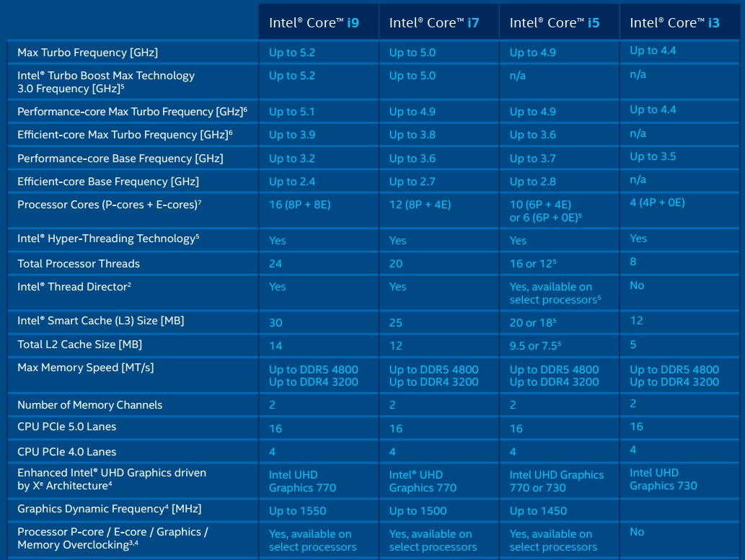745x560 pixels.
Task: Click Performance-core Max Turbo Frequency row label
Action: point(132,112)
